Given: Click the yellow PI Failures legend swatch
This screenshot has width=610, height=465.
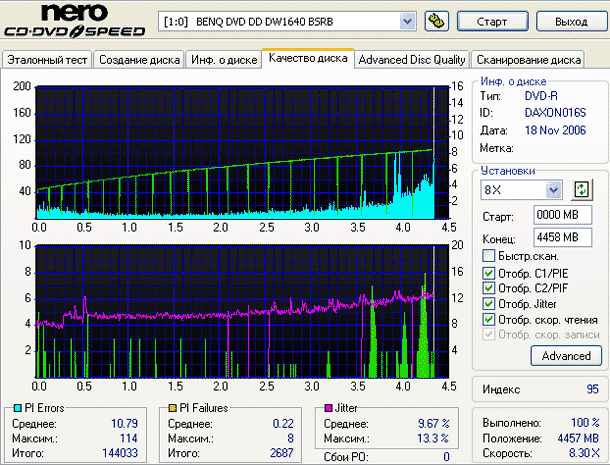Looking at the screenshot, I should pos(174,409).
